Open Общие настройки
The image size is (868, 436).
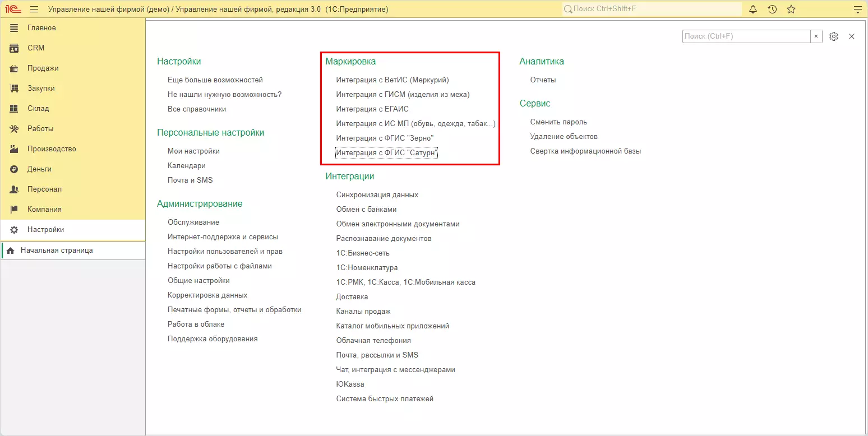click(198, 281)
